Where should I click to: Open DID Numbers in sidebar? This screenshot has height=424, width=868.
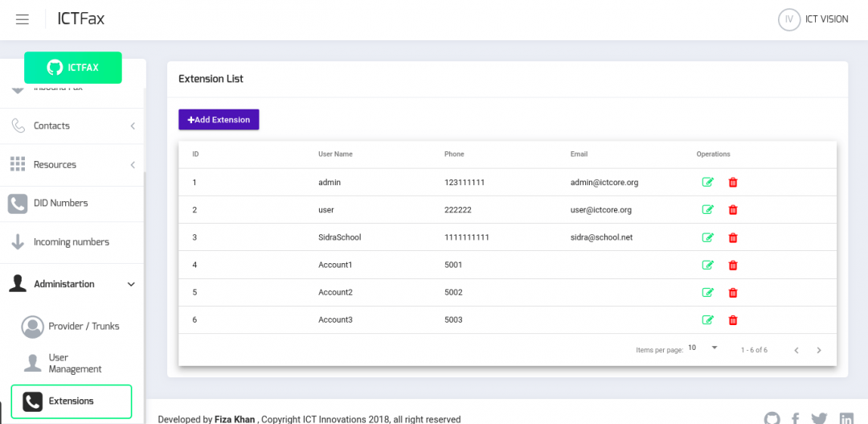click(60, 204)
